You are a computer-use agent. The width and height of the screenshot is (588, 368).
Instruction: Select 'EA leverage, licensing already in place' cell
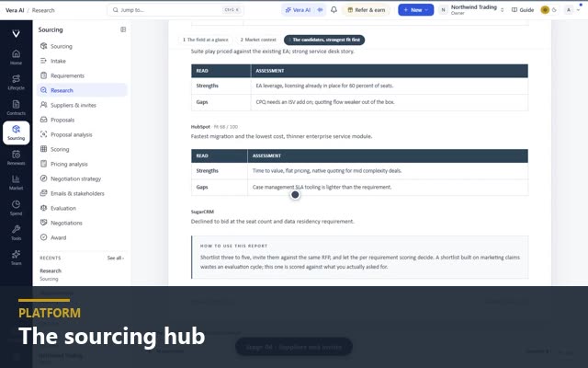tap(390, 86)
